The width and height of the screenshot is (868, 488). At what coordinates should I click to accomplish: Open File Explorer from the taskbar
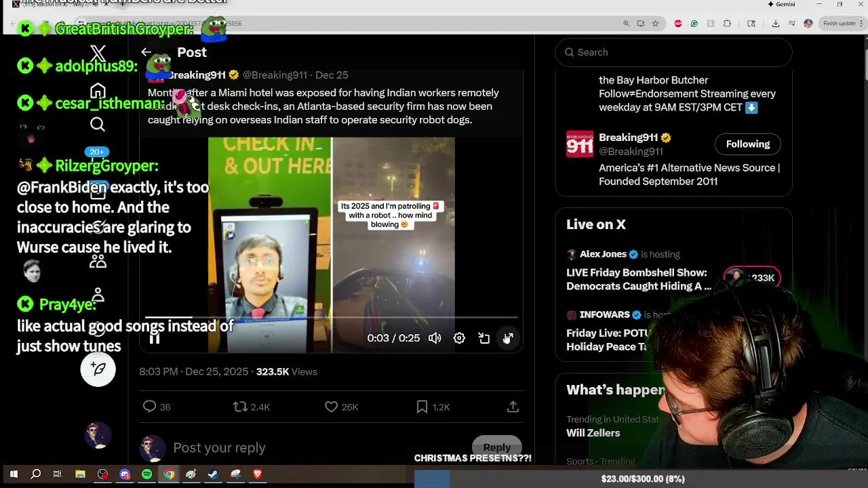click(80, 474)
